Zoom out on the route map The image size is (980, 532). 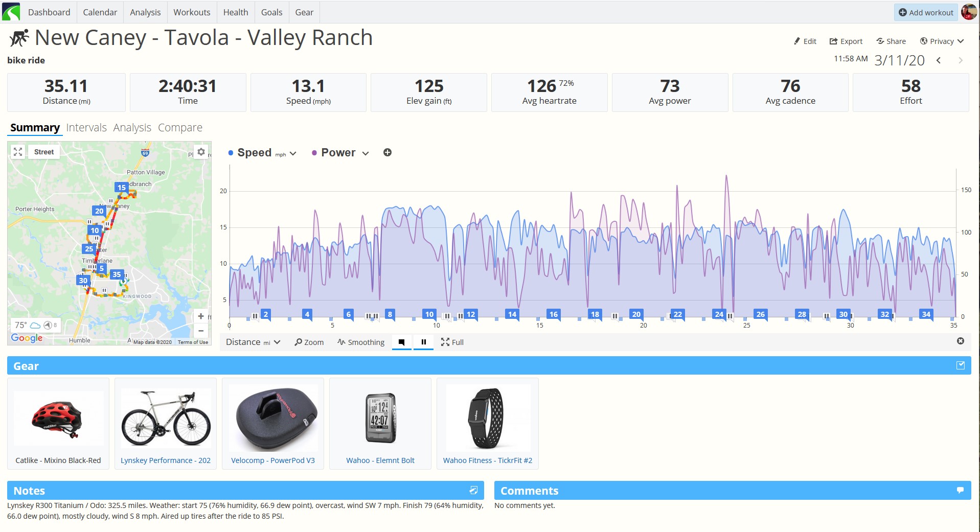(x=201, y=331)
